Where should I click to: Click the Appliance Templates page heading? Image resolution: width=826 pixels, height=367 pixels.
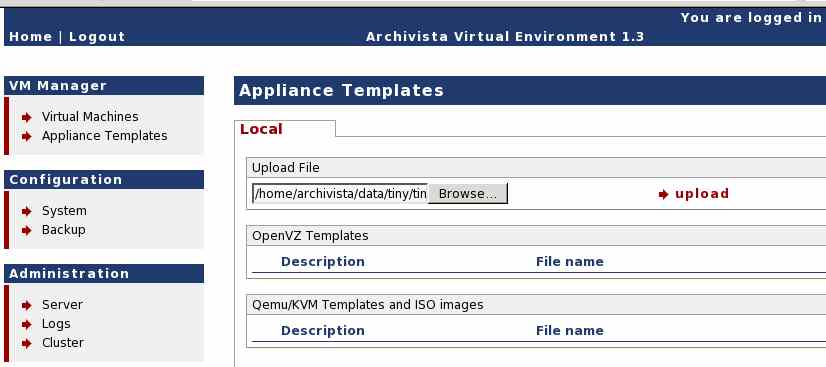[x=341, y=90]
